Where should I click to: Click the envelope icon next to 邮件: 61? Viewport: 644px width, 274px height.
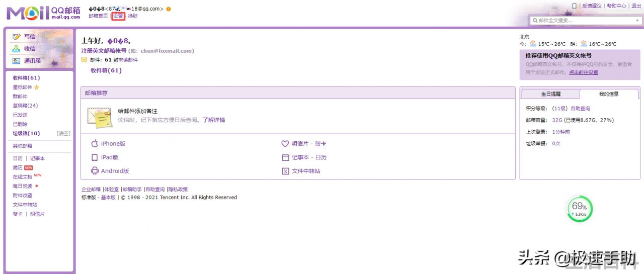[84, 60]
